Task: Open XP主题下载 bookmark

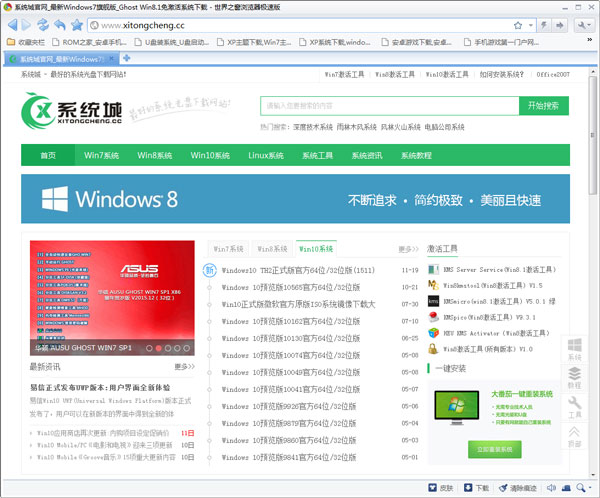Action: (x=254, y=42)
